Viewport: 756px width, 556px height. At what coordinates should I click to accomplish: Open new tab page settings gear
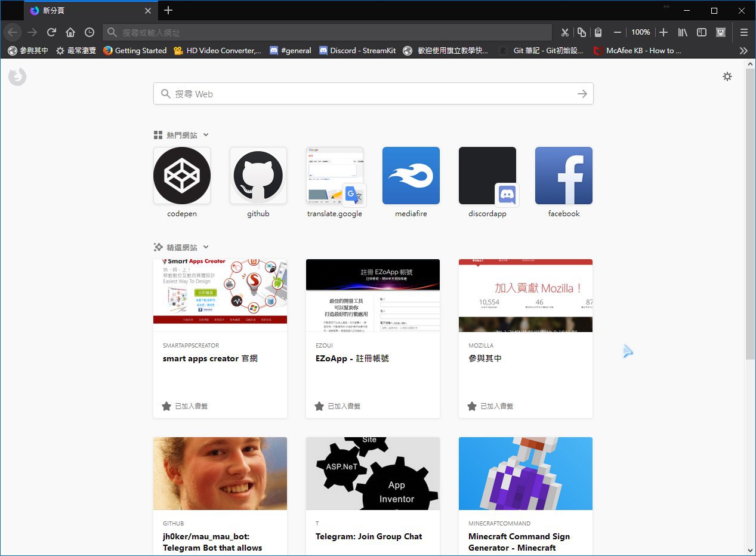(727, 76)
